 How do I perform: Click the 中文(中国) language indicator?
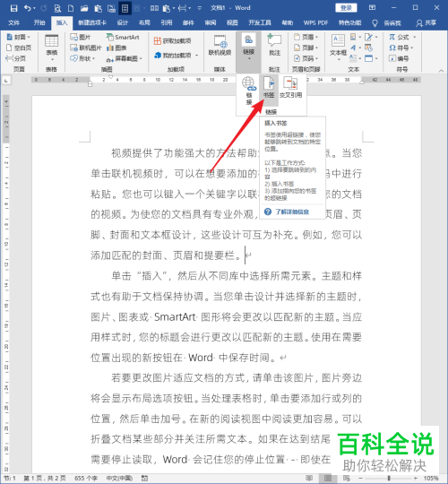click(x=119, y=478)
